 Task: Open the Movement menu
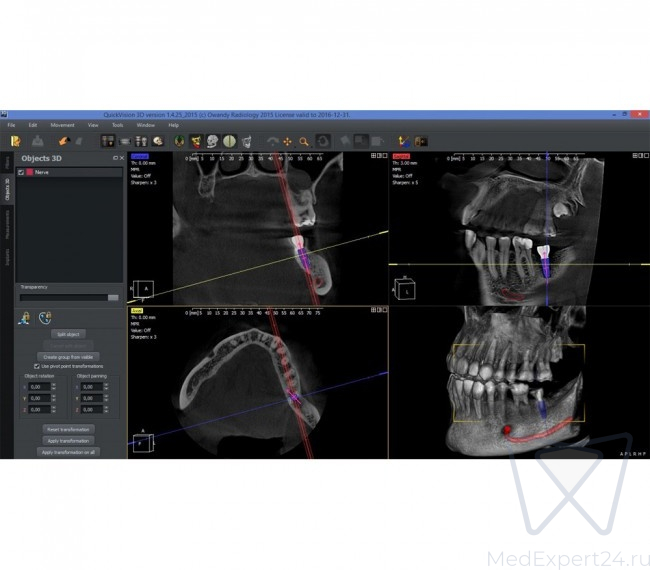point(62,125)
